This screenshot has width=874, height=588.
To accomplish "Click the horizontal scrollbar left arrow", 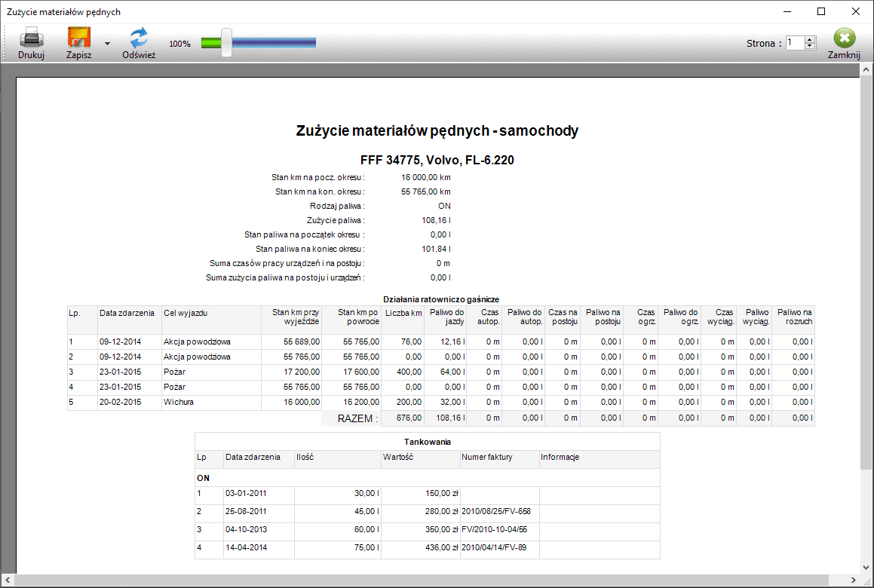I will (x=8, y=580).
